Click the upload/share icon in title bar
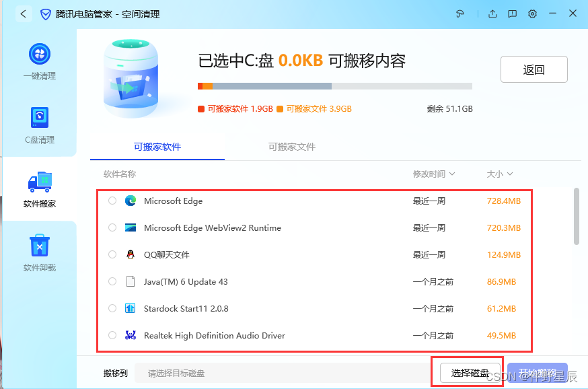The width and height of the screenshot is (588, 389). (492, 14)
